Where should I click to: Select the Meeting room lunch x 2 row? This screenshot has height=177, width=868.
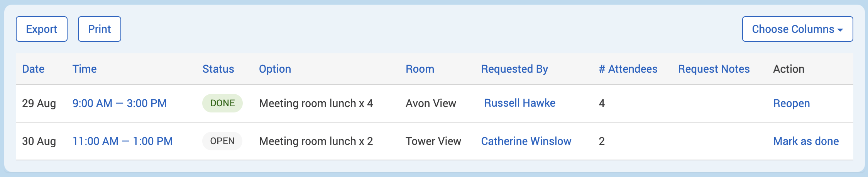(x=316, y=141)
